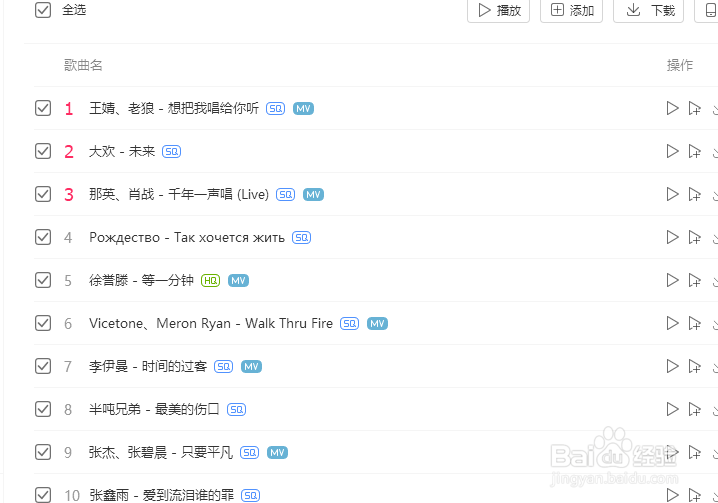Screen dimensions: 718x503
Task: Play 等一分钟 using its play icon
Action: tap(672, 280)
